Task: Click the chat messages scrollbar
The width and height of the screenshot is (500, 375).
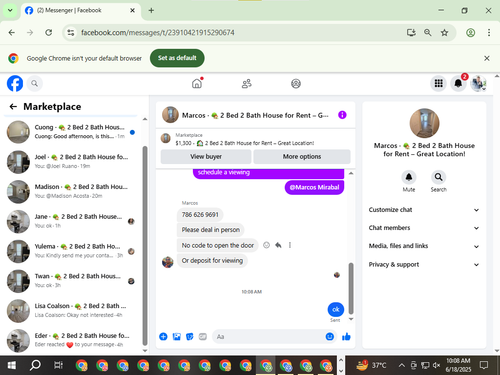Action: [x=351, y=288]
